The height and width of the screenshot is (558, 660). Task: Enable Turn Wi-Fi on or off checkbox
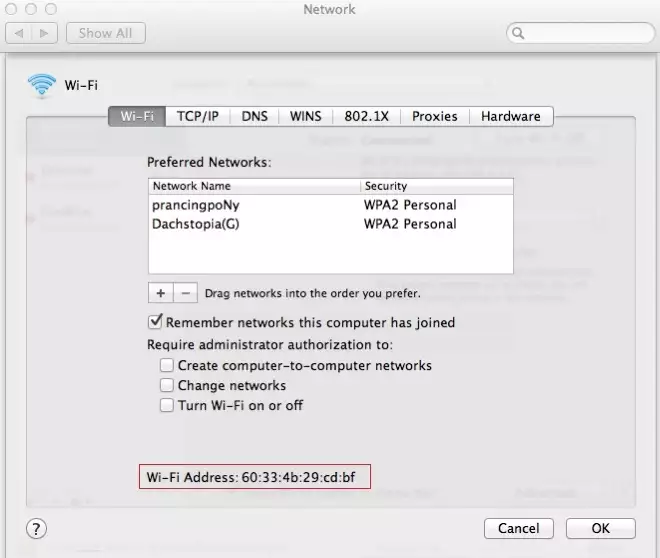click(x=167, y=406)
